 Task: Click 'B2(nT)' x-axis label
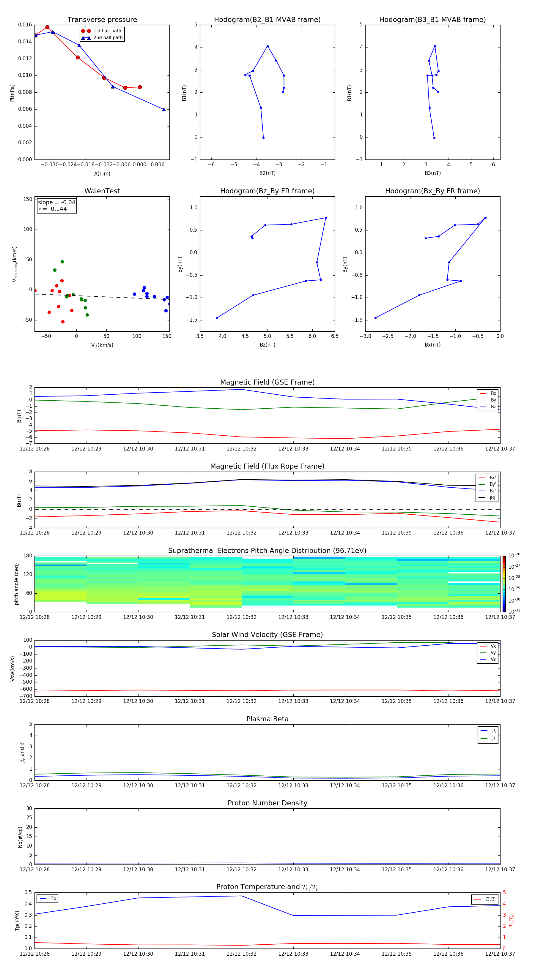tap(267, 173)
